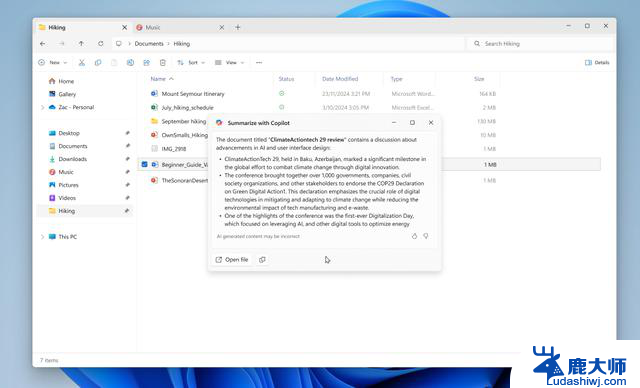Close the Hiking tab
Image resolution: width=640 pixels, height=388 pixels.
click(x=124, y=27)
